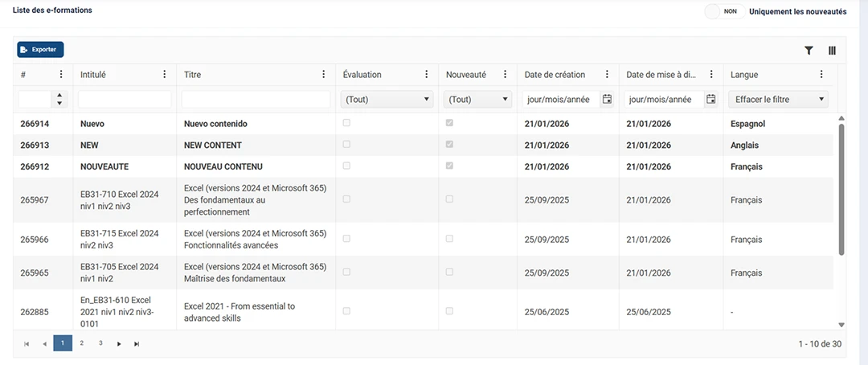The width and height of the screenshot is (868, 365).
Task: Sort by the Langue column header
Action: pyautogui.click(x=744, y=75)
